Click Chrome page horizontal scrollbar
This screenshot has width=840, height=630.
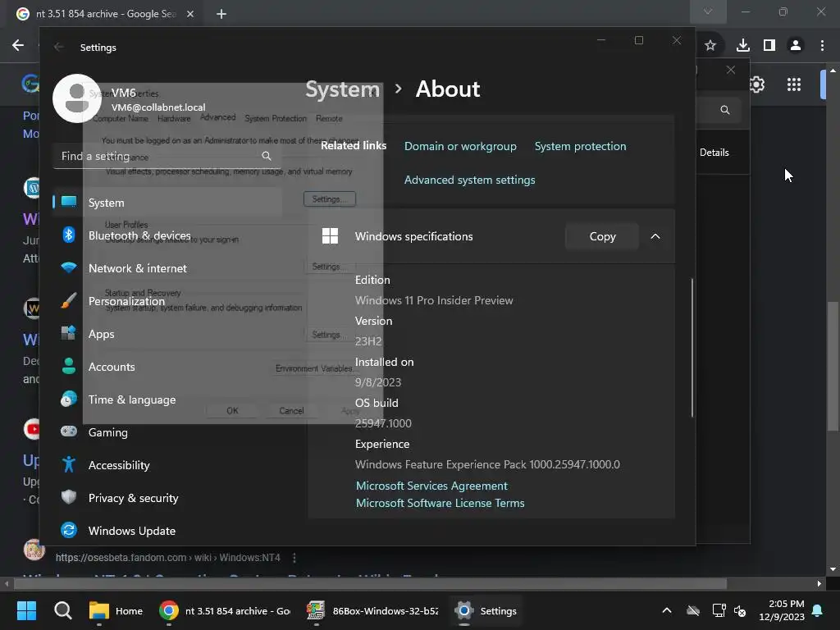pos(370,583)
